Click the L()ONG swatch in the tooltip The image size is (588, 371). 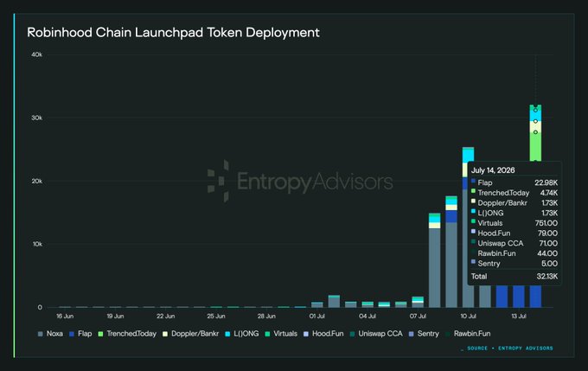point(473,212)
